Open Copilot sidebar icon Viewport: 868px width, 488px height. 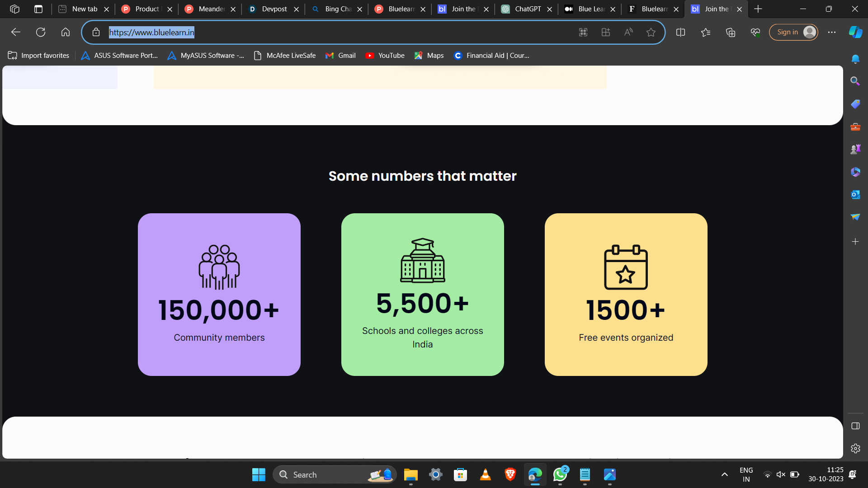pos(855,32)
